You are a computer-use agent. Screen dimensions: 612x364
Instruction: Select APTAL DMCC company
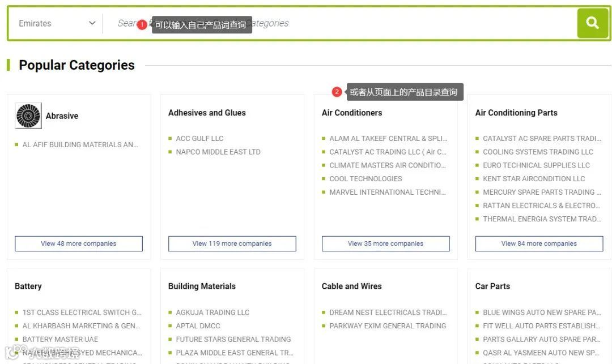click(x=198, y=326)
